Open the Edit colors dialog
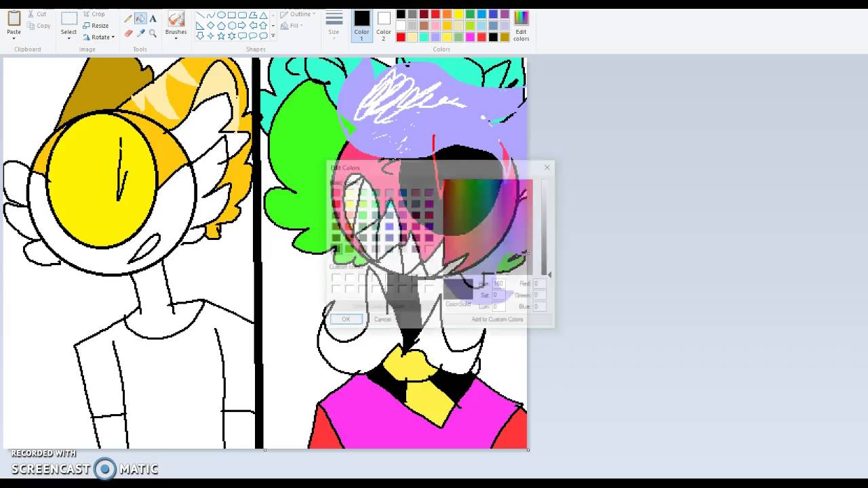The image size is (868, 488). pyautogui.click(x=521, y=26)
